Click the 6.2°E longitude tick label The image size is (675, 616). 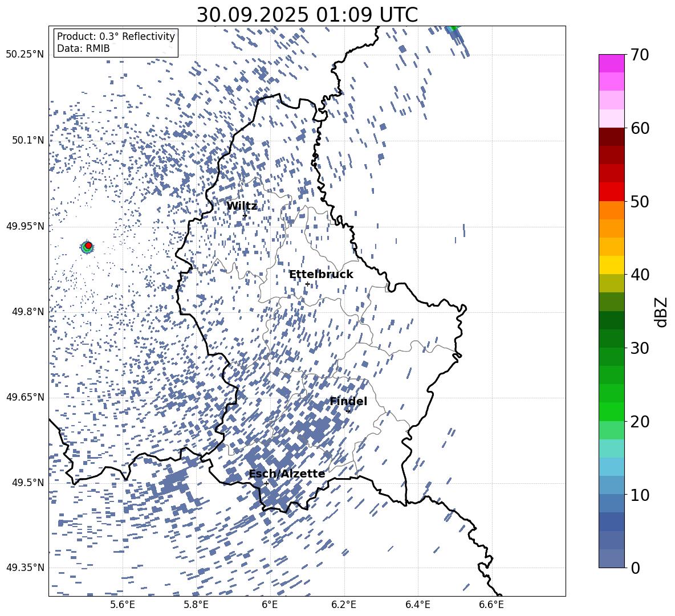click(344, 605)
